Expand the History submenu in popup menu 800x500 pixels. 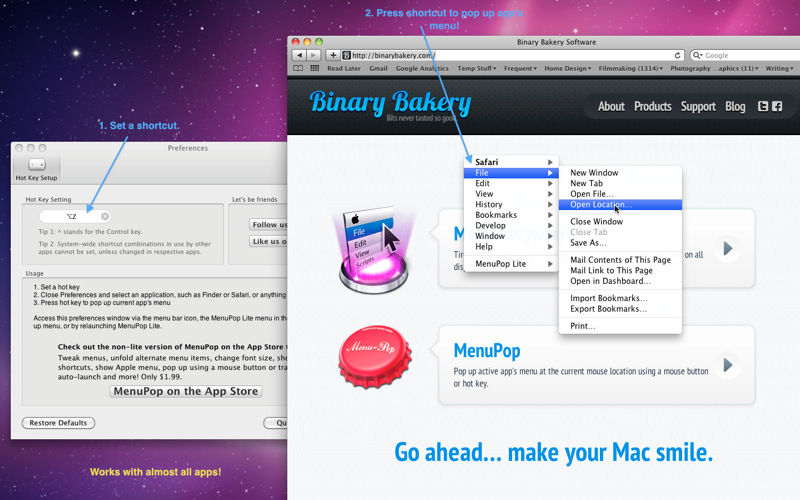[x=511, y=204]
